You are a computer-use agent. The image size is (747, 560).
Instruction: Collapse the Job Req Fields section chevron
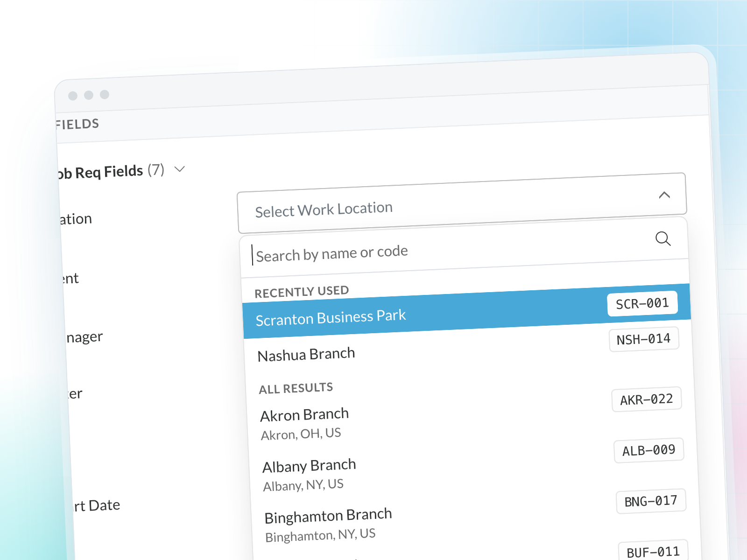(x=180, y=168)
